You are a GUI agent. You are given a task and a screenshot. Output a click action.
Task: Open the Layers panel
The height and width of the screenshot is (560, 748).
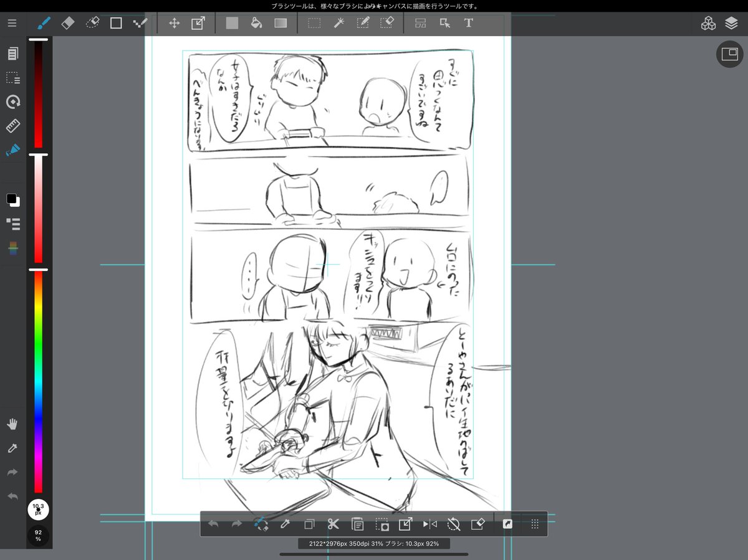coord(731,24)
